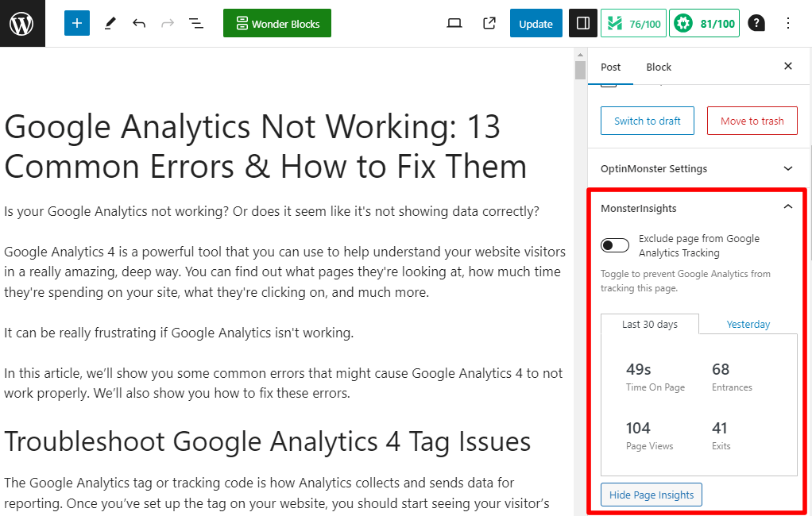Click the WordPress logo
Viewport: 812px width, 516px height.
pos(21,23)
